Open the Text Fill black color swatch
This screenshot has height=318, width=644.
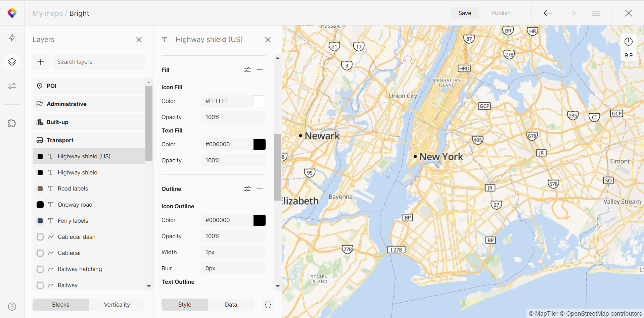[259, 145]
